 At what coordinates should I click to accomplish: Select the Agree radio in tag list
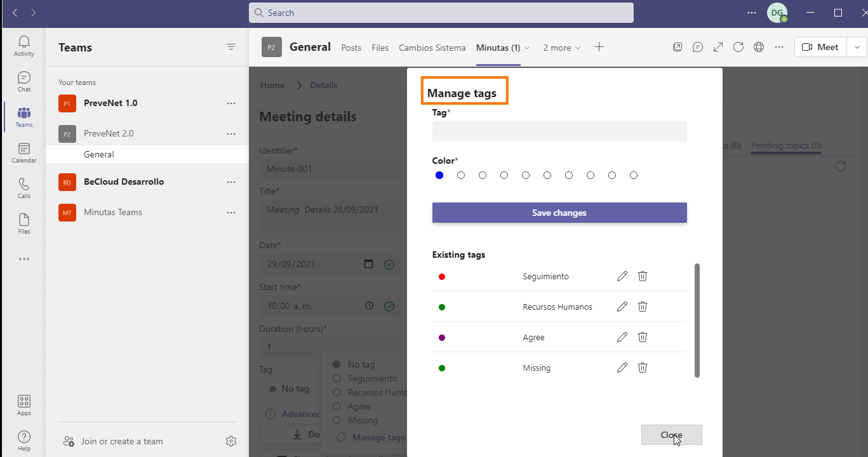pyautogui.click(x=337, y=406)
